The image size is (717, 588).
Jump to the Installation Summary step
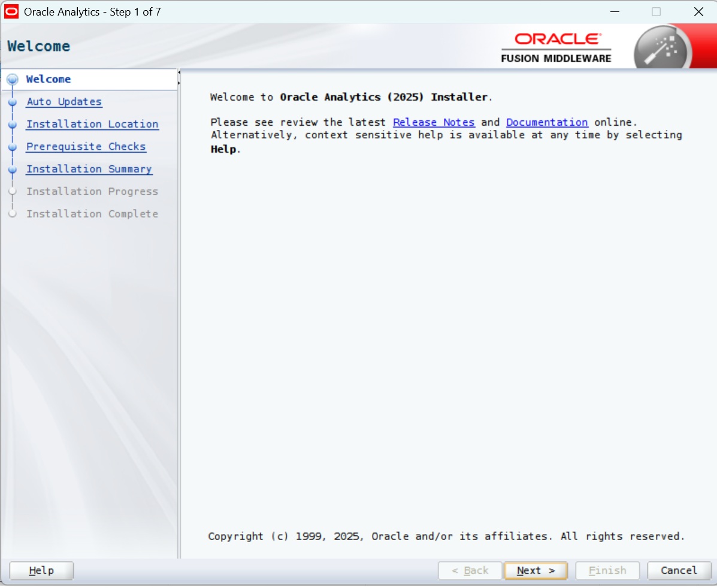(x=89, y=169)
